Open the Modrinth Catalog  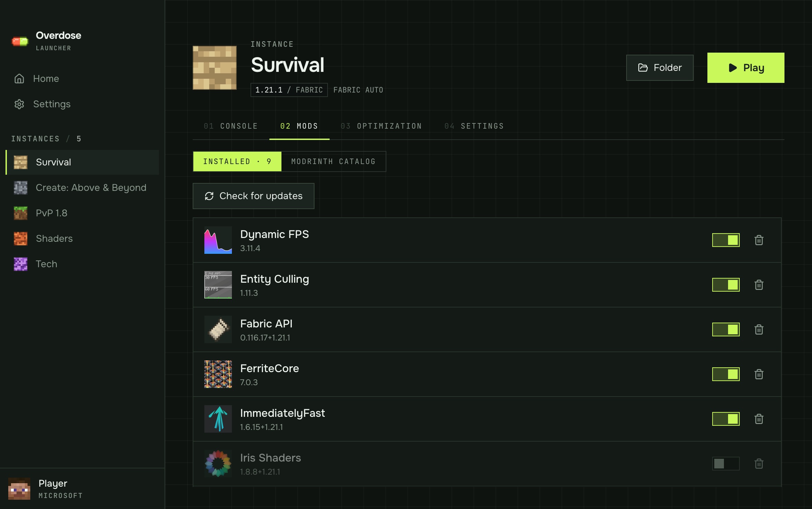pyautogui.click(x=333, y=162)
